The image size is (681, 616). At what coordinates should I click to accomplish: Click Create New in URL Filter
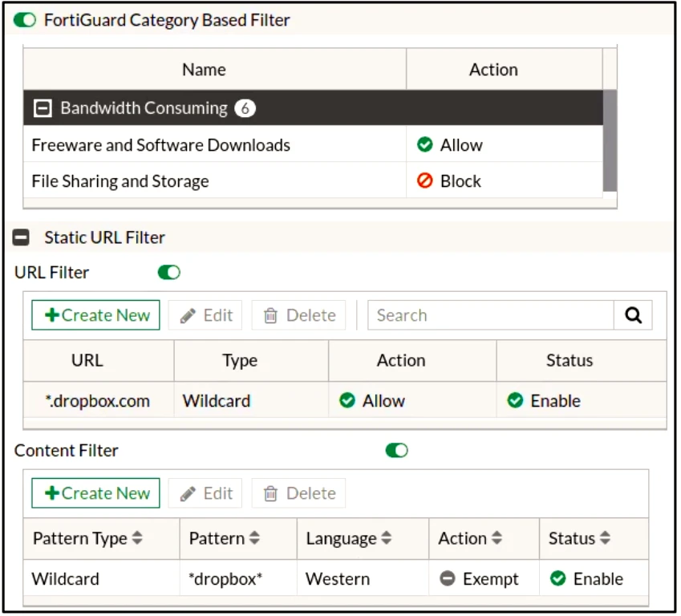point(96,315)
